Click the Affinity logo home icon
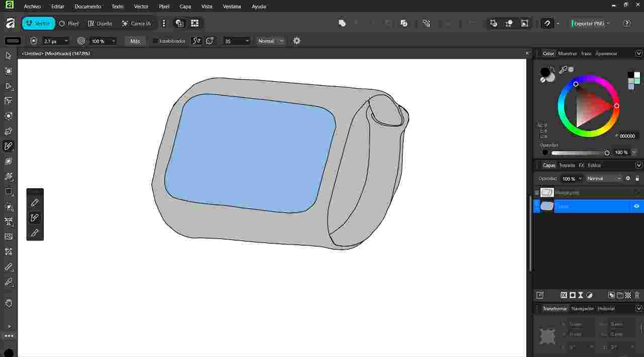This screenshot has width=644, height=357. pyautogui.click(x=10, y=23)
